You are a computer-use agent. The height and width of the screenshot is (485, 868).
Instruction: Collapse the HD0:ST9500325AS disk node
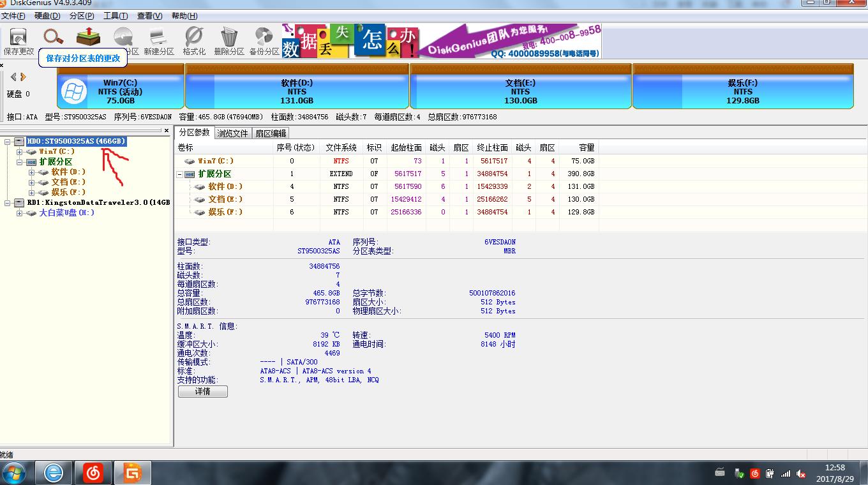[x=8, y=141]
